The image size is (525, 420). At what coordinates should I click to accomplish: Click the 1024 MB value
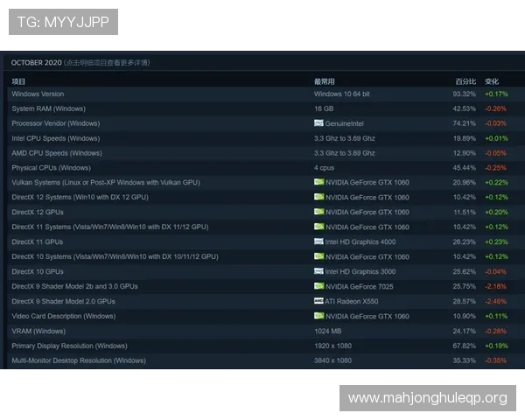328,332
